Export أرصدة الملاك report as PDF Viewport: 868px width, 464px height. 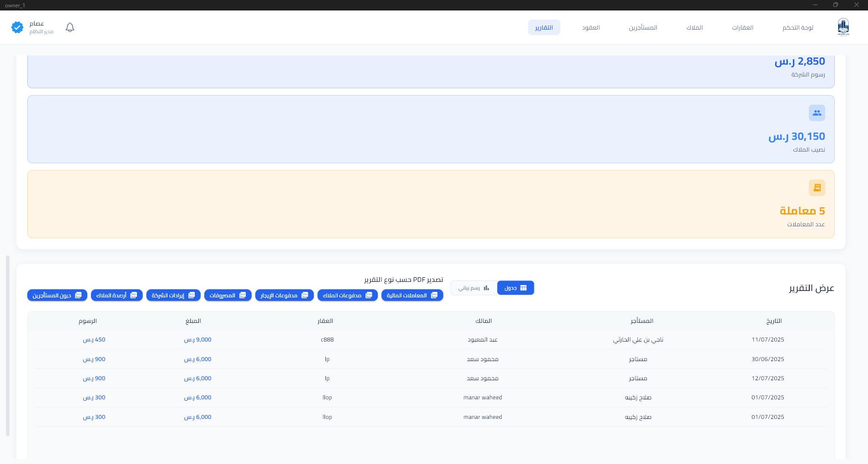[x=117, y=295]
